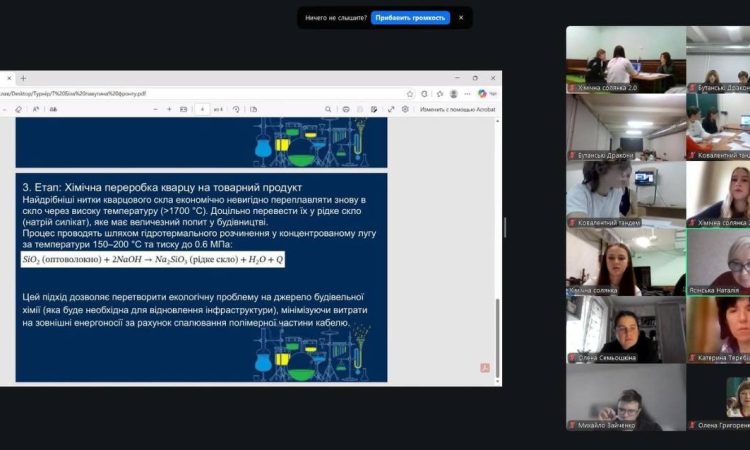Activate the PDF read aloud icon
Viewport: 750px width, 450px height.
[36, 110]
